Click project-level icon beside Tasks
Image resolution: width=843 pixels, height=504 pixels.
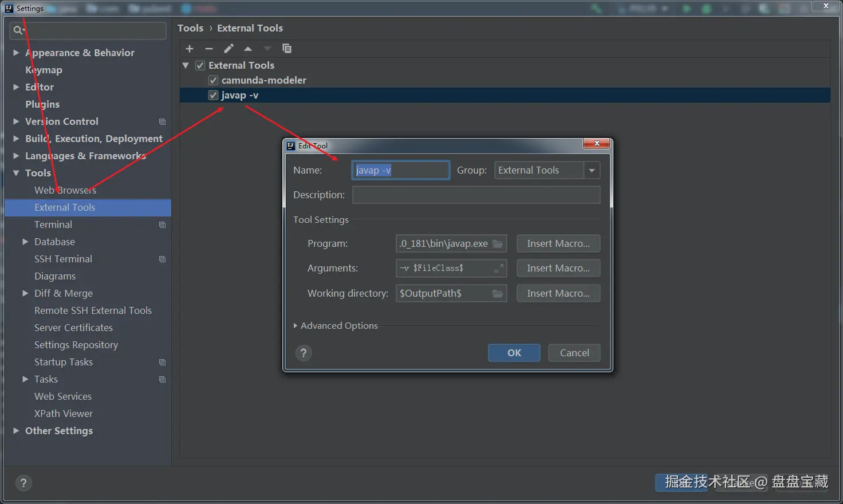162,379
